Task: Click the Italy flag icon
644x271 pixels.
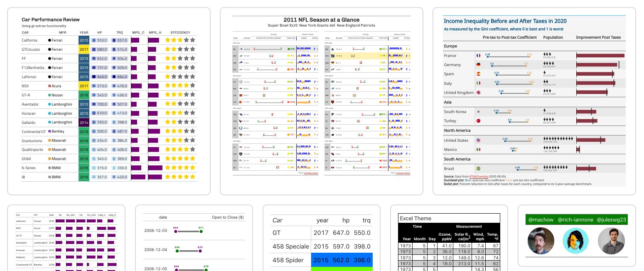Action: 478,83
